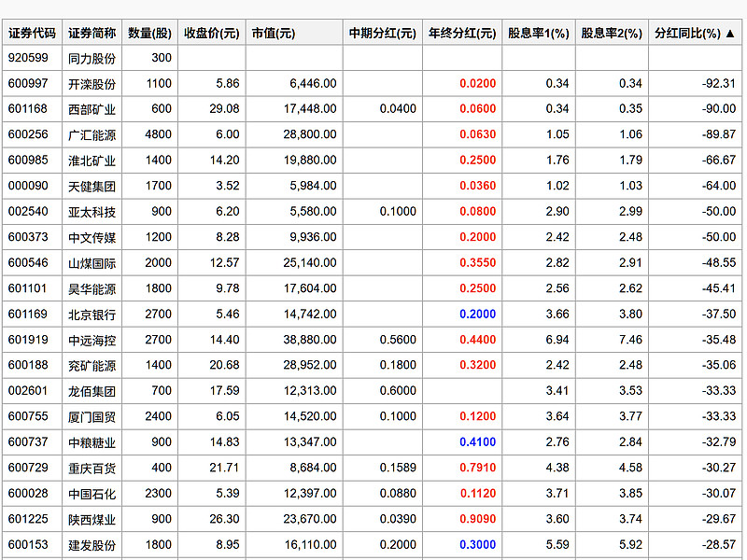Sort by 市值(元) column header
The image size is (747, 560).
coord(294,33)
